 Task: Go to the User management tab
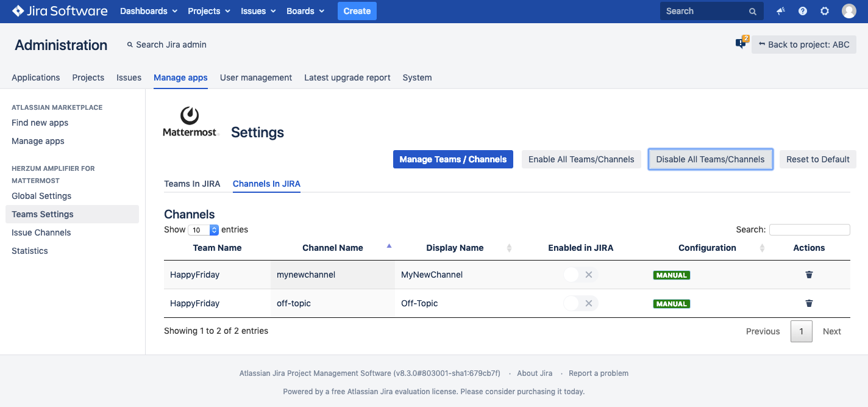(255, 77)
